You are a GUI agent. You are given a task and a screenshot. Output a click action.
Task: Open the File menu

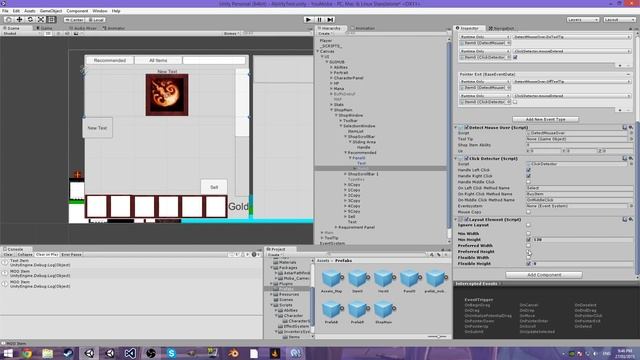pos(5,11)
